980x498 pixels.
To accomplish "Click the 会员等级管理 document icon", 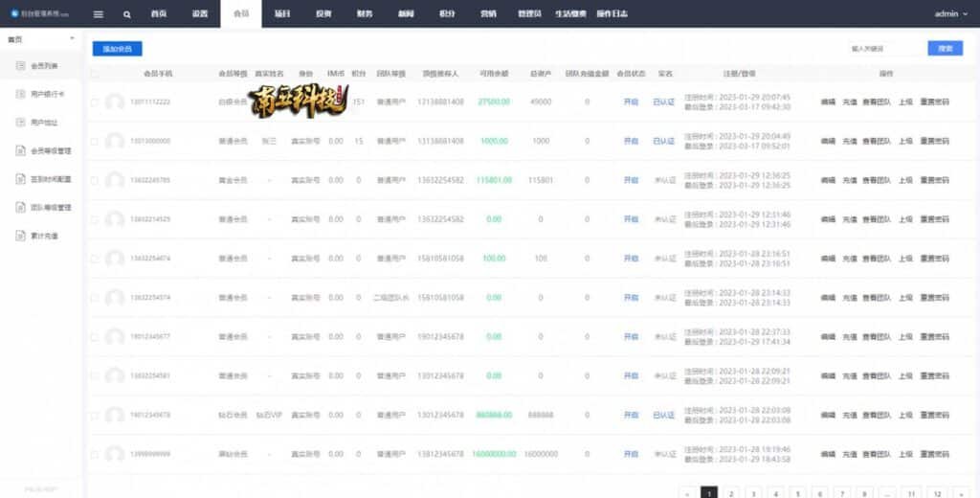I will (x=19, y=150).
